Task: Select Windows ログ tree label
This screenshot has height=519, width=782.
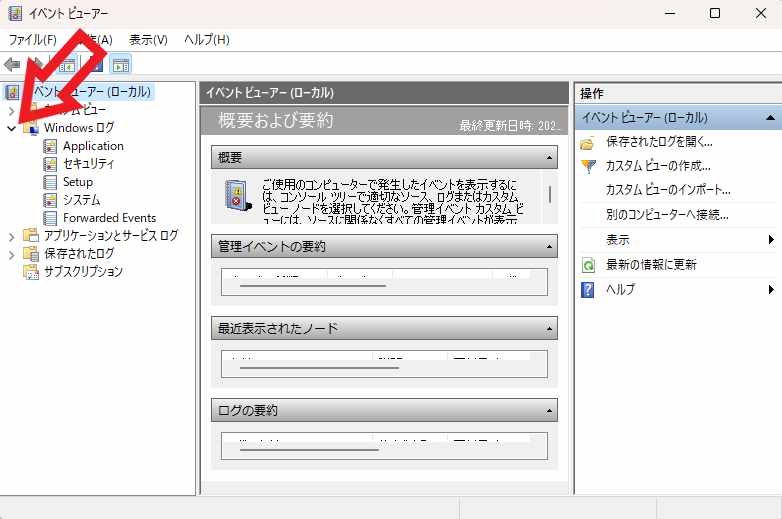Action: (x=79, y=128)
